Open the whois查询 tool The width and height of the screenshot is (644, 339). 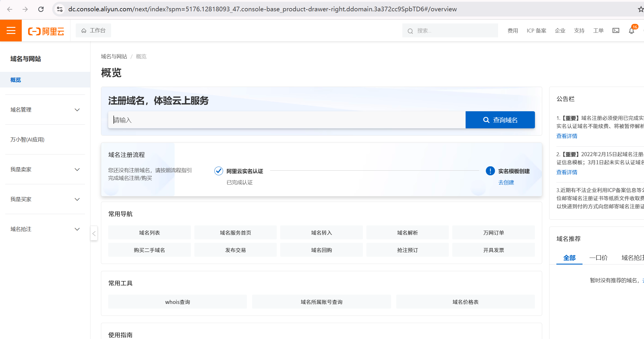click(177, 302)
